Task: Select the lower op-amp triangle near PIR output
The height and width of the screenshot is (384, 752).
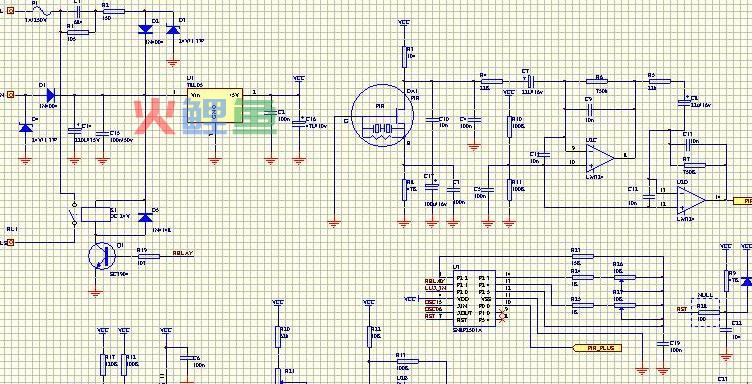Action: [691, 200]
